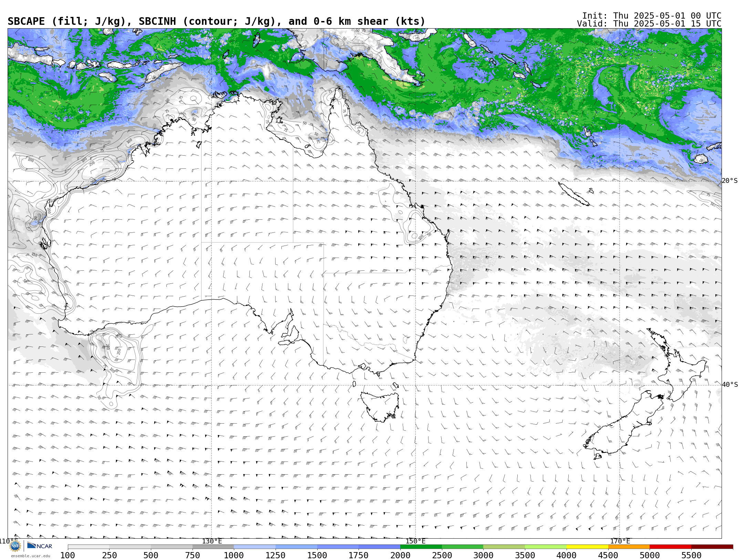This screenshot has width=744, height=560.
Task: Click the colorbar label 2000
Action: [x=400, y=556]
